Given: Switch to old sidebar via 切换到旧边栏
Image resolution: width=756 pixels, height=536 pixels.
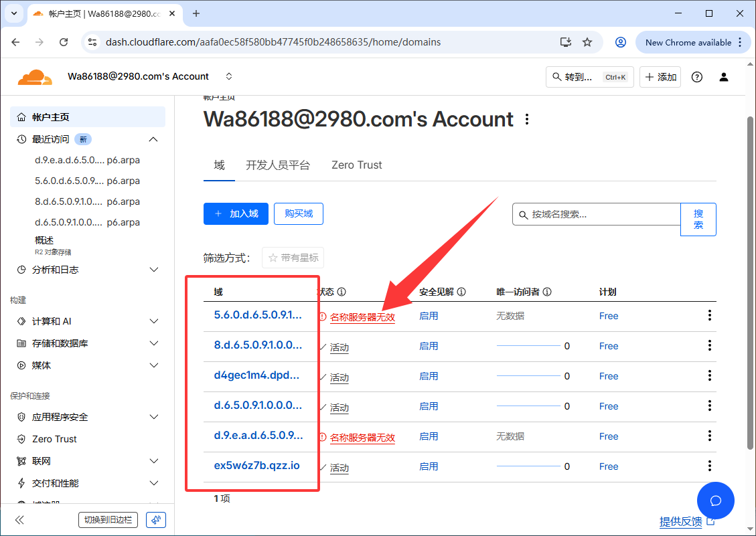Looking at the screenshot, I should pyautogui.click(x=108, y=520).
